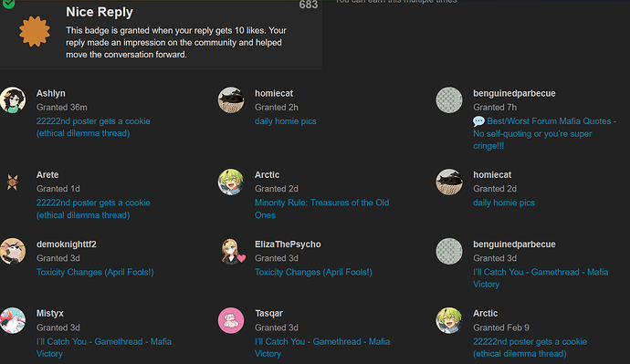Click demoknighttf2's cat avatar
Viewport: 630px width, 364px height.
[13, 251]
